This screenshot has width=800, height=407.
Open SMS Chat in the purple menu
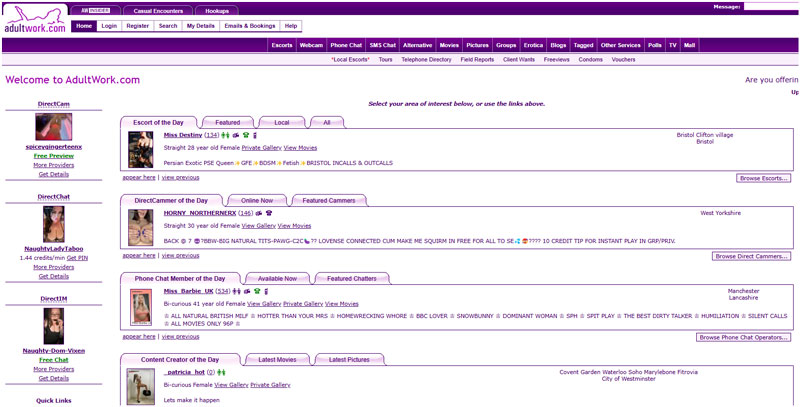point(383,45)
